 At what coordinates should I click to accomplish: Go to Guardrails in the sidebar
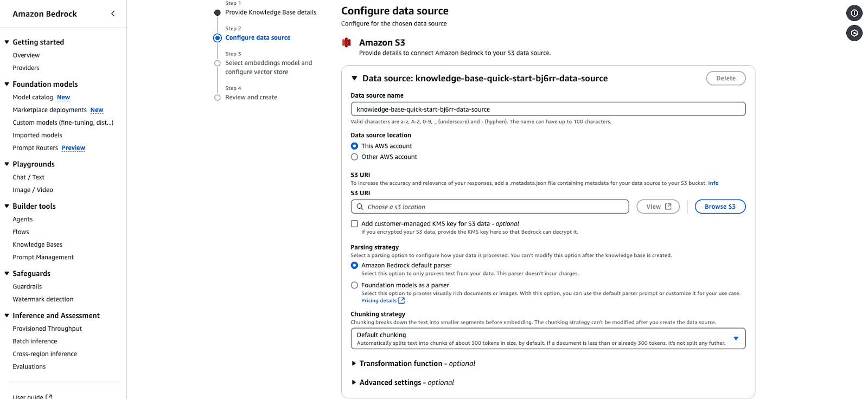[27, 287]
